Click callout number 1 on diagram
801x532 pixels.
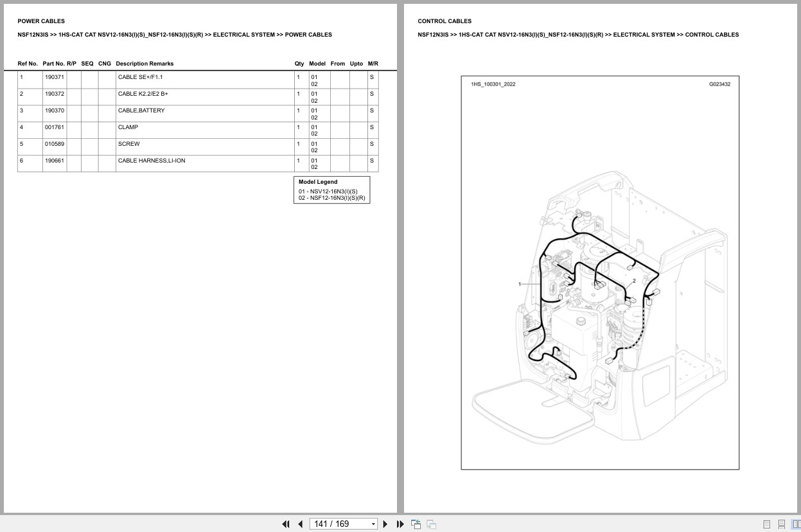pyautogui.click(x=520, y=284)
